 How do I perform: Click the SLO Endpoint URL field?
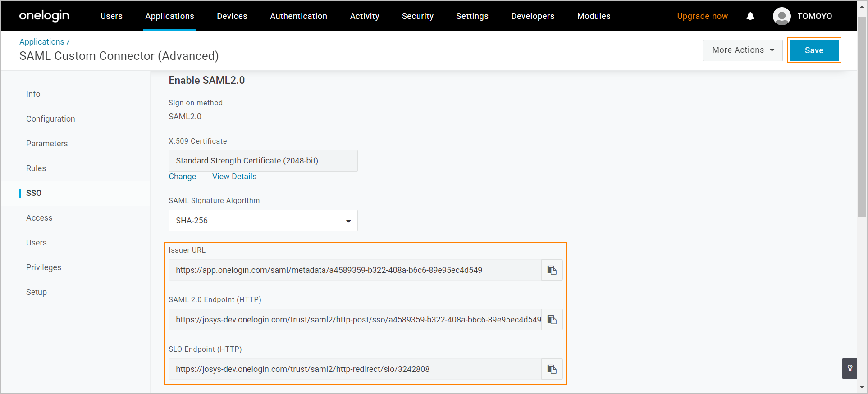tap(355, 369)
